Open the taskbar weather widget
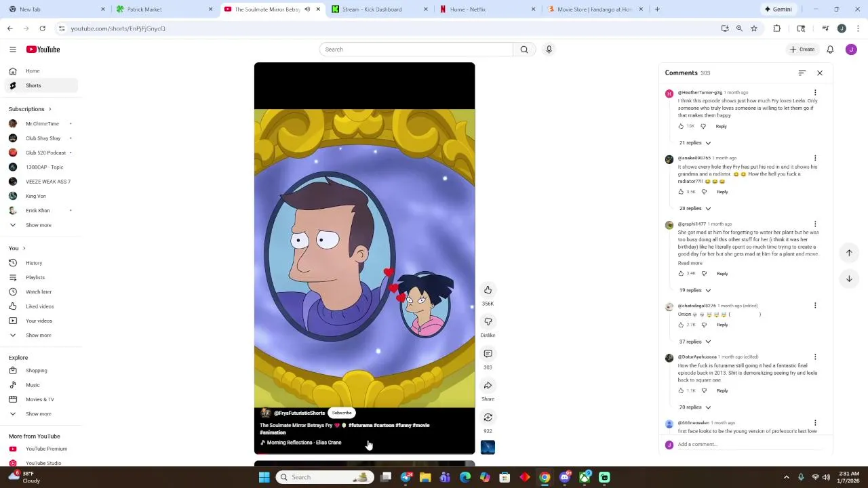Screen dimensions: 868x488 click(24, 477)
